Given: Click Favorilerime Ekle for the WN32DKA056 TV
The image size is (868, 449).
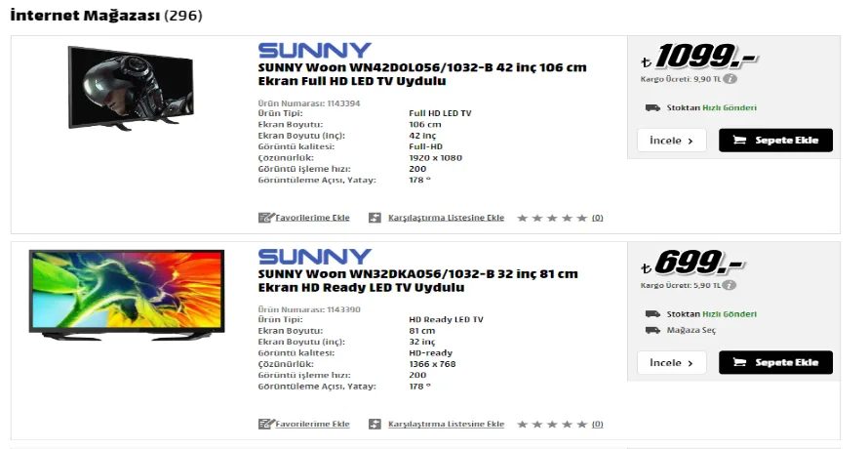Looking at the screenshot, I should [313, 424].
